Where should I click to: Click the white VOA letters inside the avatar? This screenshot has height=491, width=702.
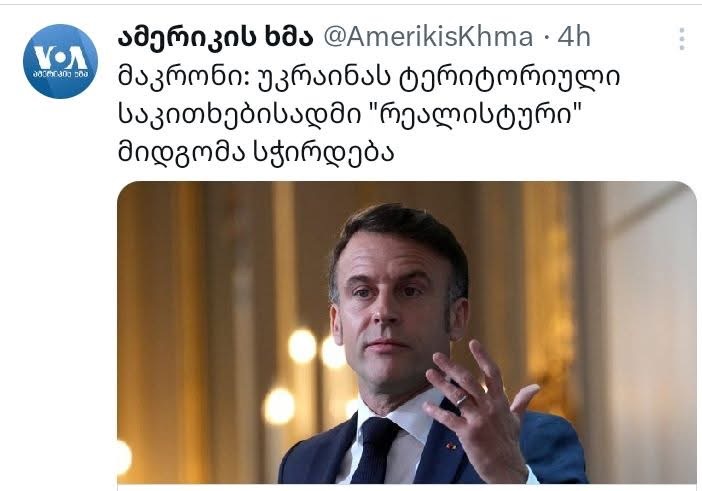click(x=60, y=57)
